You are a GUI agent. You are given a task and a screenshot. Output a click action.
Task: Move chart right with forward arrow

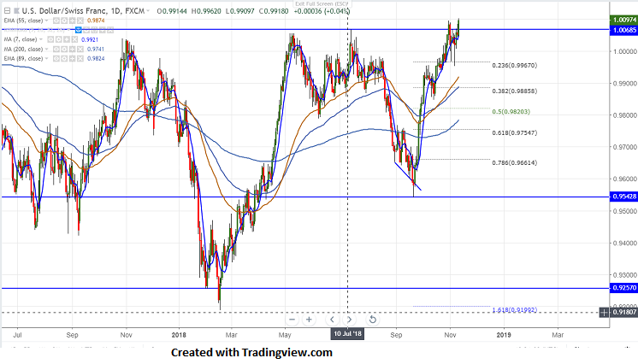[349, 320]
